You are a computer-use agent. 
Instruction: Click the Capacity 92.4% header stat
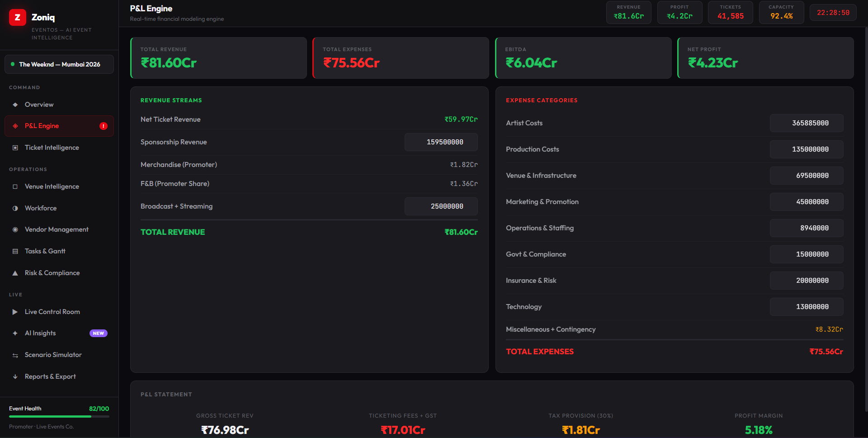(x=781, y=12)
